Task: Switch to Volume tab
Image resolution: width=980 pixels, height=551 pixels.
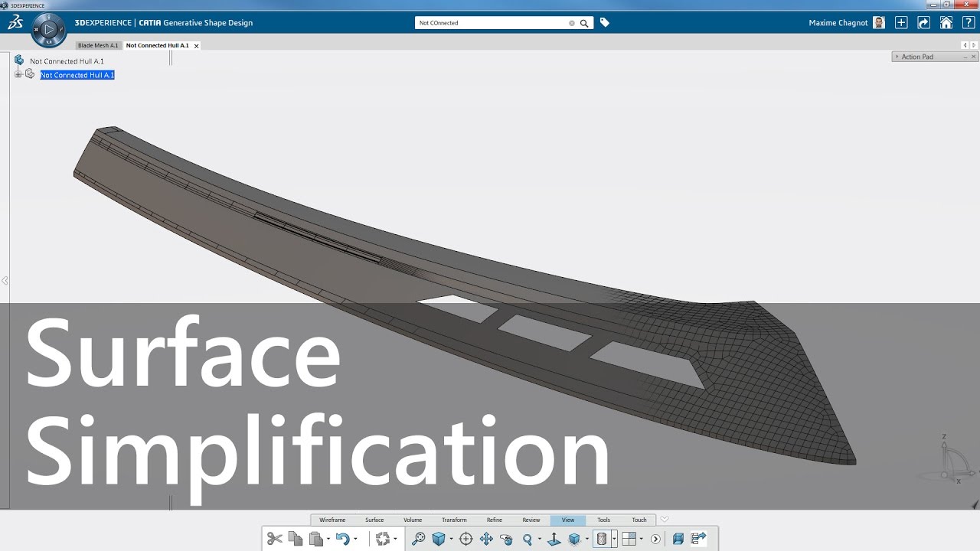Action: click(x=413, y=520)
